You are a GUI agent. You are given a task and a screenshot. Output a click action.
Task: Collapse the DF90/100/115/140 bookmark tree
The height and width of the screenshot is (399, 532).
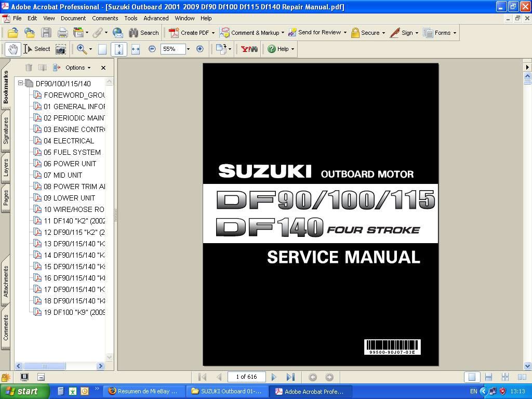[20, 83]
